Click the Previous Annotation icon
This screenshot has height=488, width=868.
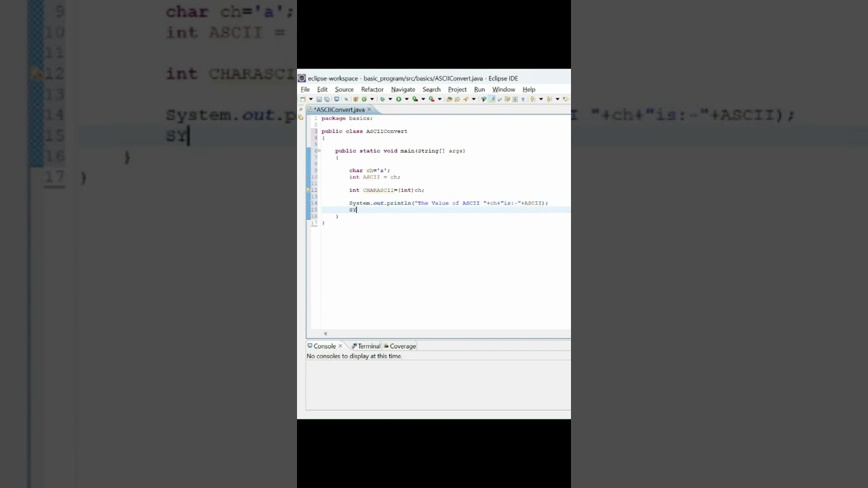[x=549, y=99]
